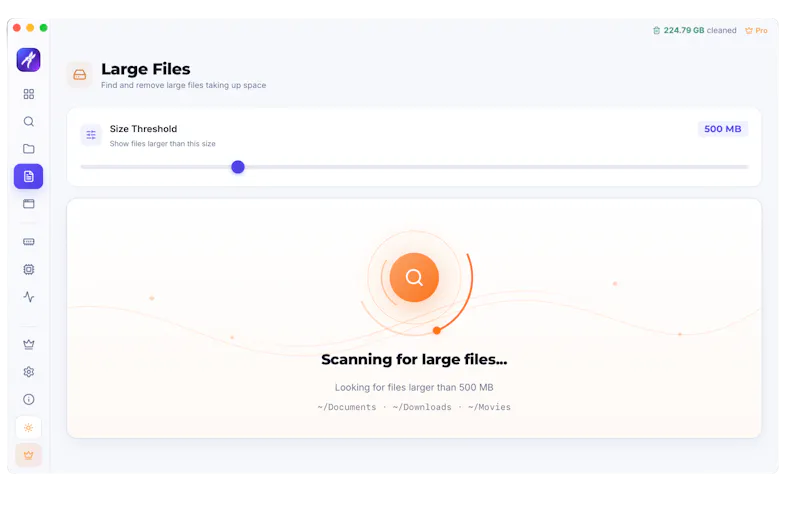Toggle light theme sun icon
Image resolution: width=800 pixels, height=506 pixels.
[29, 427]
